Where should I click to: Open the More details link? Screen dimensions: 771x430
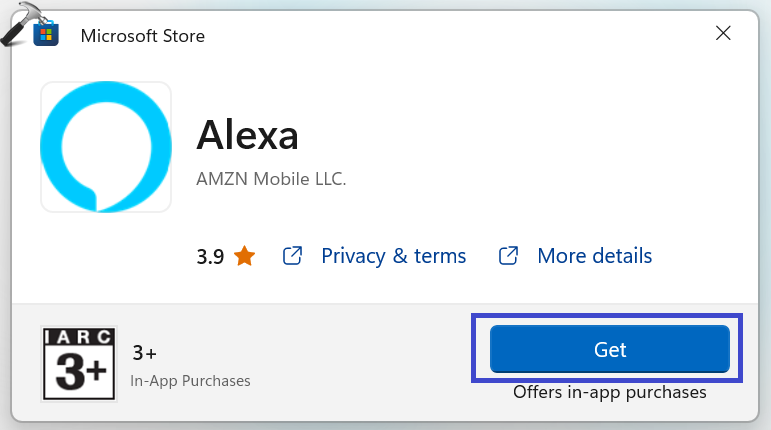tap(594, 256)
